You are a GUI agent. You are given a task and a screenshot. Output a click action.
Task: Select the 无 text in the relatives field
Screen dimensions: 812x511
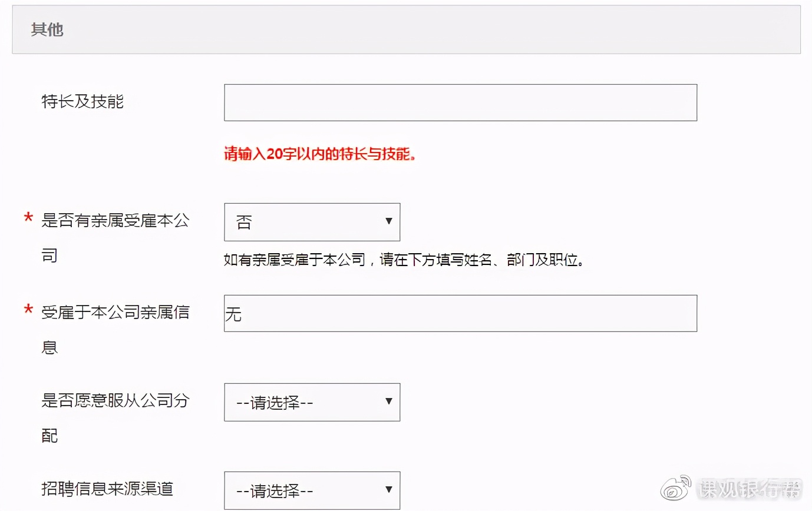(x=233, y=314)
